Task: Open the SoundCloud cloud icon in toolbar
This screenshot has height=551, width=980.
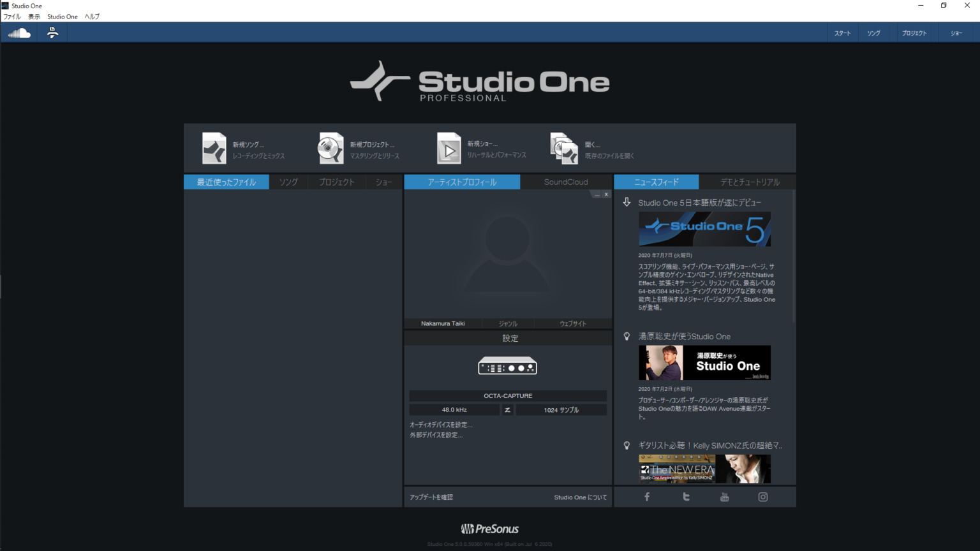Action: [19, 33]
